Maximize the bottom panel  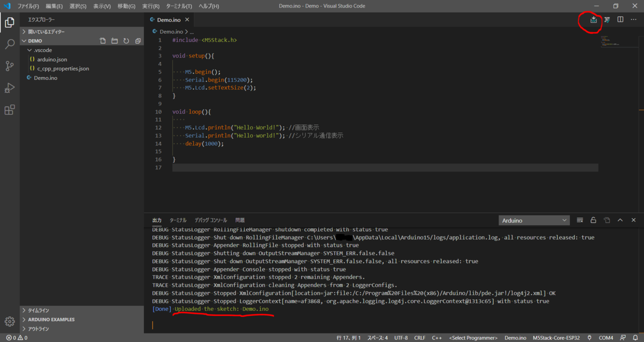[x=620, y=220]
